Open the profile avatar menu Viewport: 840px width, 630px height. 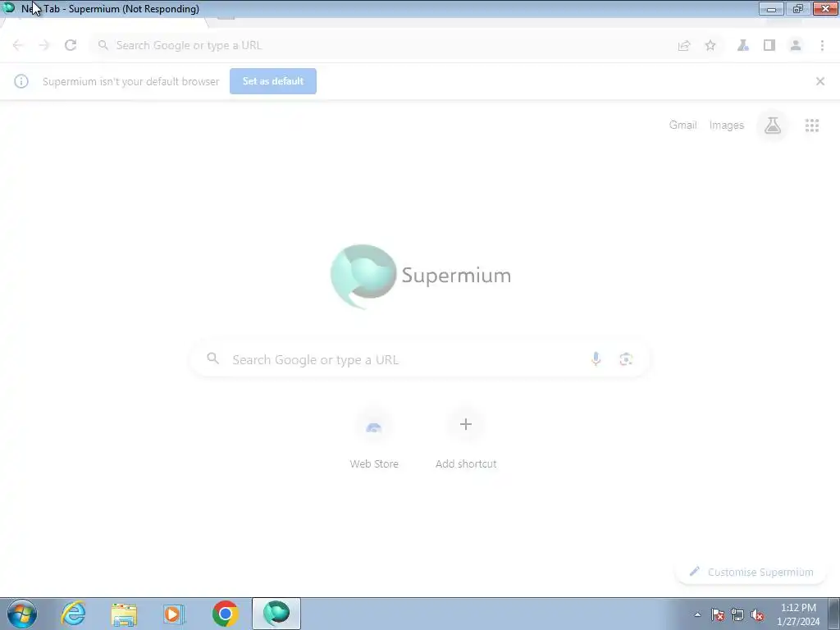796,46
